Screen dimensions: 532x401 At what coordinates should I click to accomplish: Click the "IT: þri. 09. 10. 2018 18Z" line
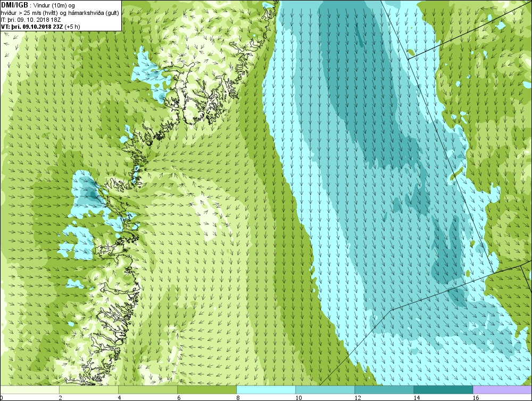(31, 19)
